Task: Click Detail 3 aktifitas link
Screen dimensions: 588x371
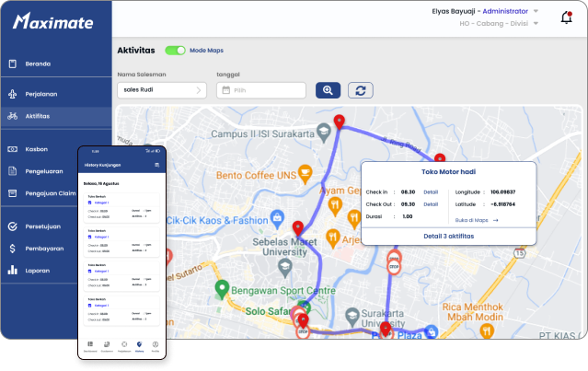Action: (448, 237)
